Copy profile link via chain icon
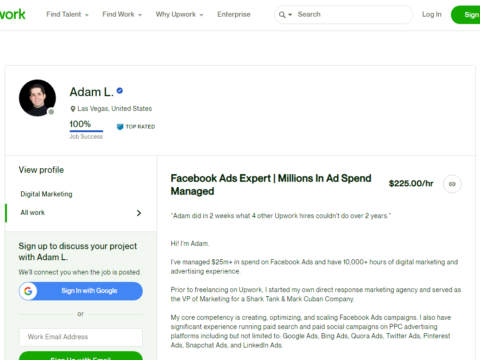 (452, 184)
